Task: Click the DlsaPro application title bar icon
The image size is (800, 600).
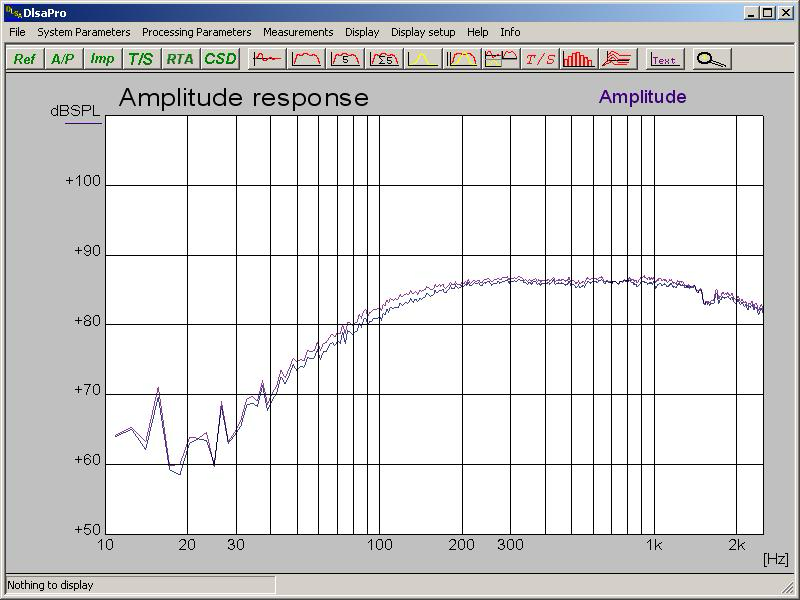Action: tap(13, 12)
